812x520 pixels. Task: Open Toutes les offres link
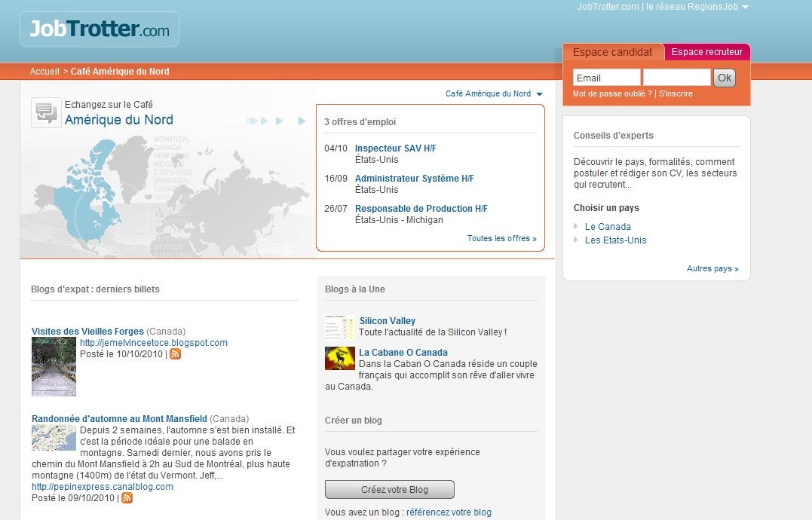[x=501, y=239]
